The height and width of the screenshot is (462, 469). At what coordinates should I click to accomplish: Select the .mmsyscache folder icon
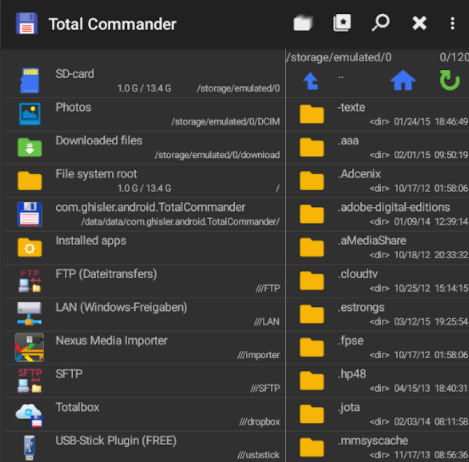click(312, 447)
